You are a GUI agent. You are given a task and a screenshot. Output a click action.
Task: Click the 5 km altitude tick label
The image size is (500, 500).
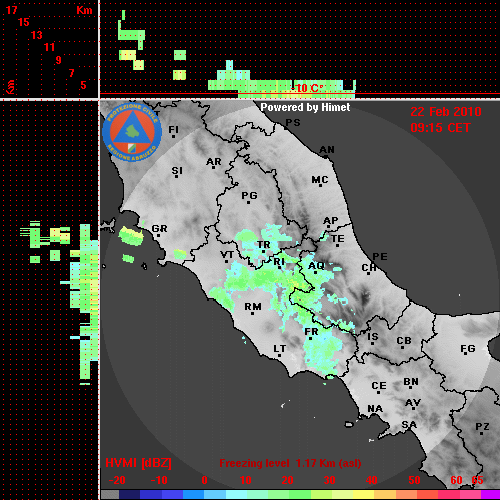[x=83, y=85]
